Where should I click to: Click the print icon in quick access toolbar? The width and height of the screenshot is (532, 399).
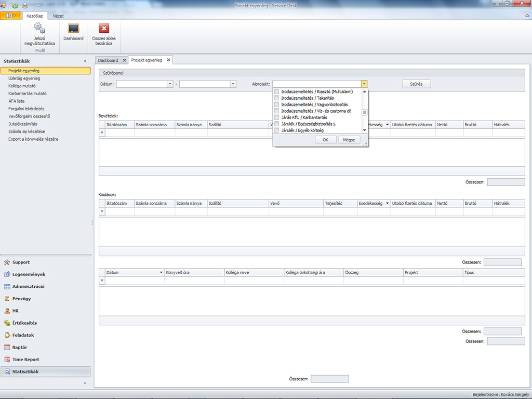coord(25,5)
